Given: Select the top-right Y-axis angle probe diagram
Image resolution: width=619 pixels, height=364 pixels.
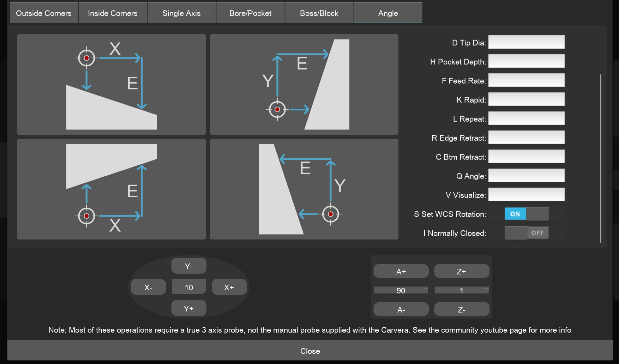Looking at the screenshot, I should 304,84.
